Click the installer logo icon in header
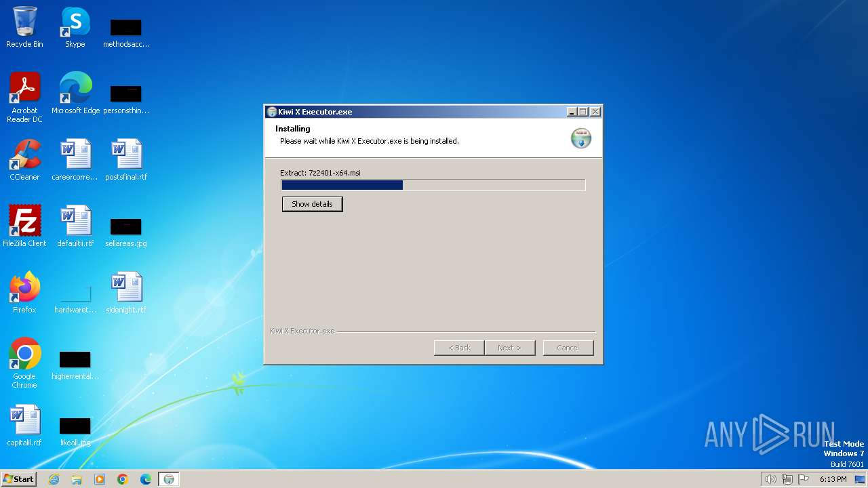This screenshot has height=488, width=868. pos(581,138)
